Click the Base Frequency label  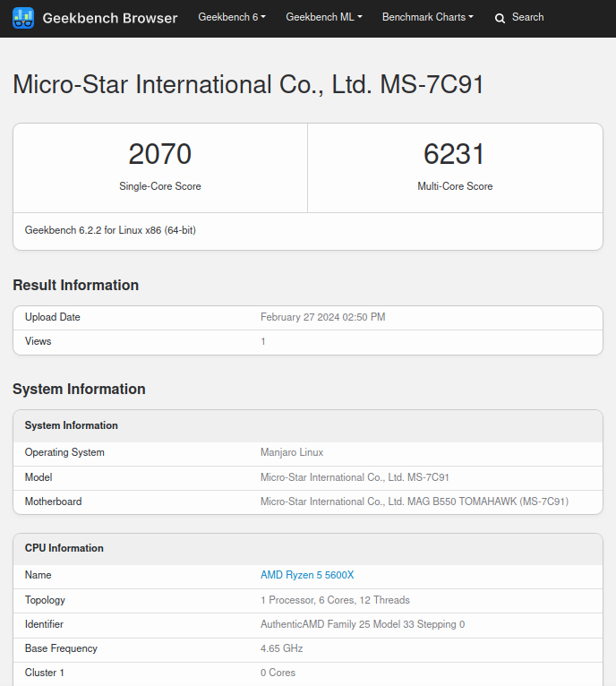[61, 648]
